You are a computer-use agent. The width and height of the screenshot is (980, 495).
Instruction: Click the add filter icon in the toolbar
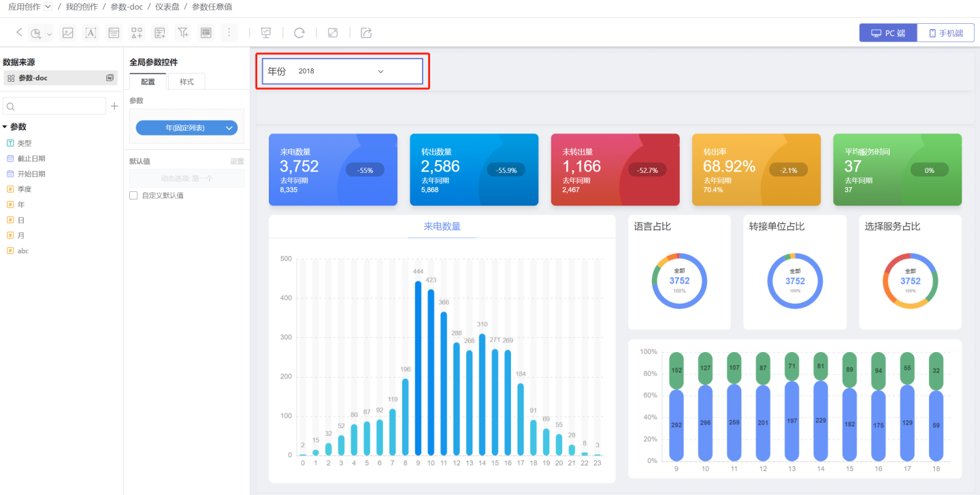pos(182,33)
